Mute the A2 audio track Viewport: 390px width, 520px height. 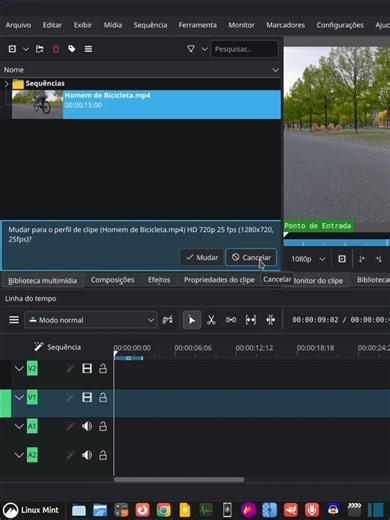click(87, 455)
